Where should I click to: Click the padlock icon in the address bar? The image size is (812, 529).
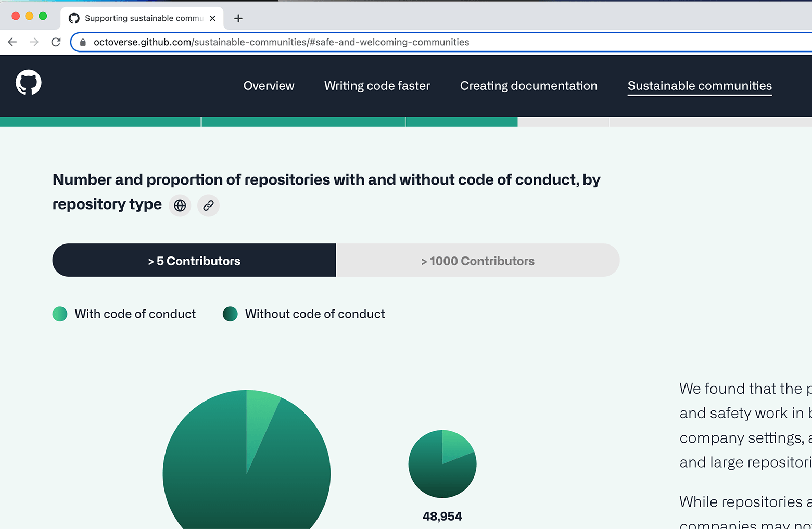[x=82, y=42]
